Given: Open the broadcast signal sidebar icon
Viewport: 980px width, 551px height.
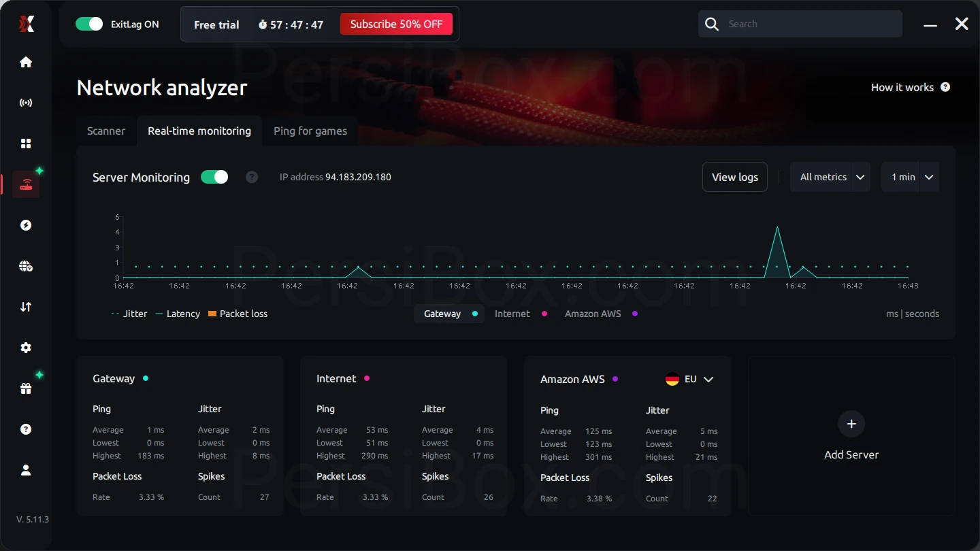Looking at the screenshot, I should pos(26,103).
